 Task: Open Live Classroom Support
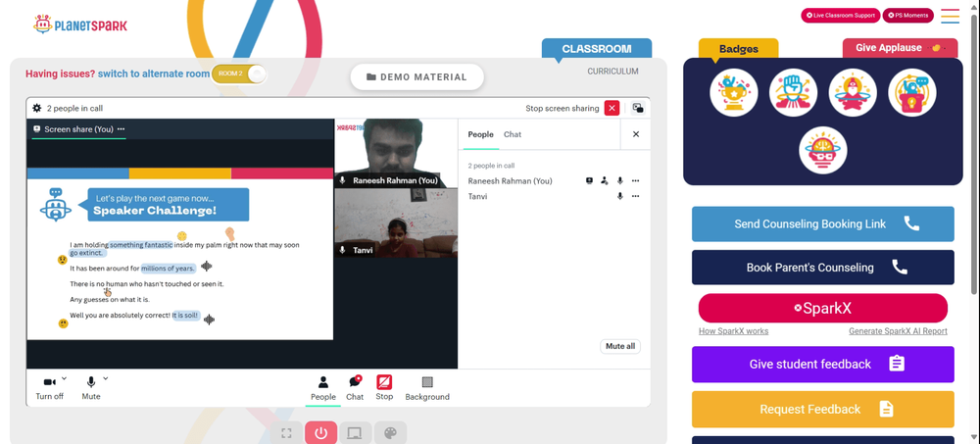click(841, 16)
